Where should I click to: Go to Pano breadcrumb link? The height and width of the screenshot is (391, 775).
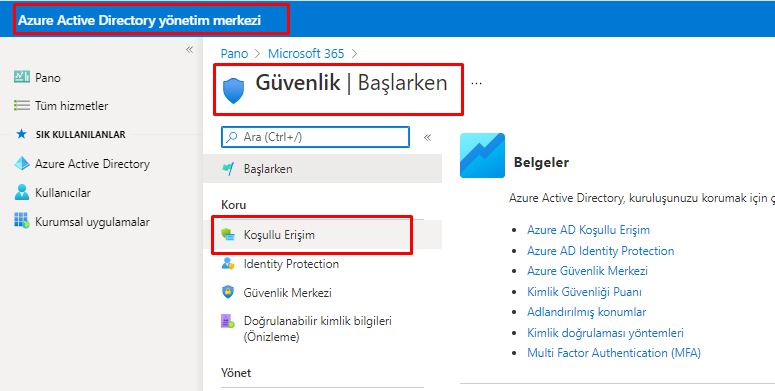(234, 53)
